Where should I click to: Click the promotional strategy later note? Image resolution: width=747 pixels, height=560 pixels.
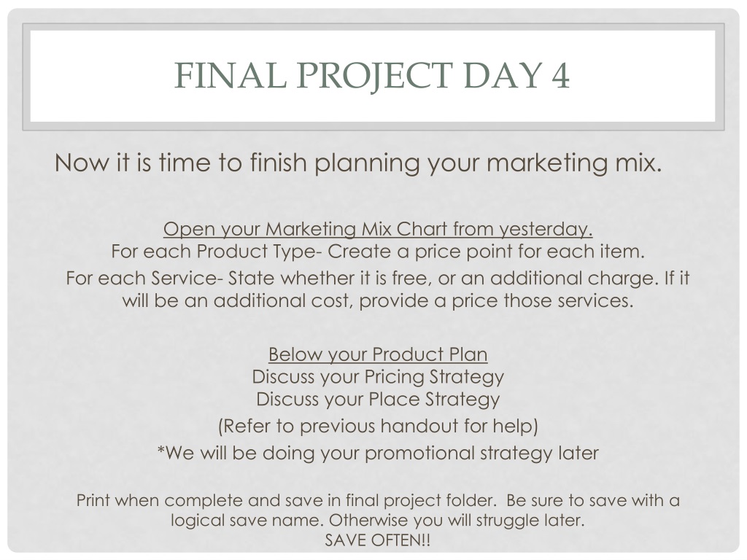coord(378,453)
